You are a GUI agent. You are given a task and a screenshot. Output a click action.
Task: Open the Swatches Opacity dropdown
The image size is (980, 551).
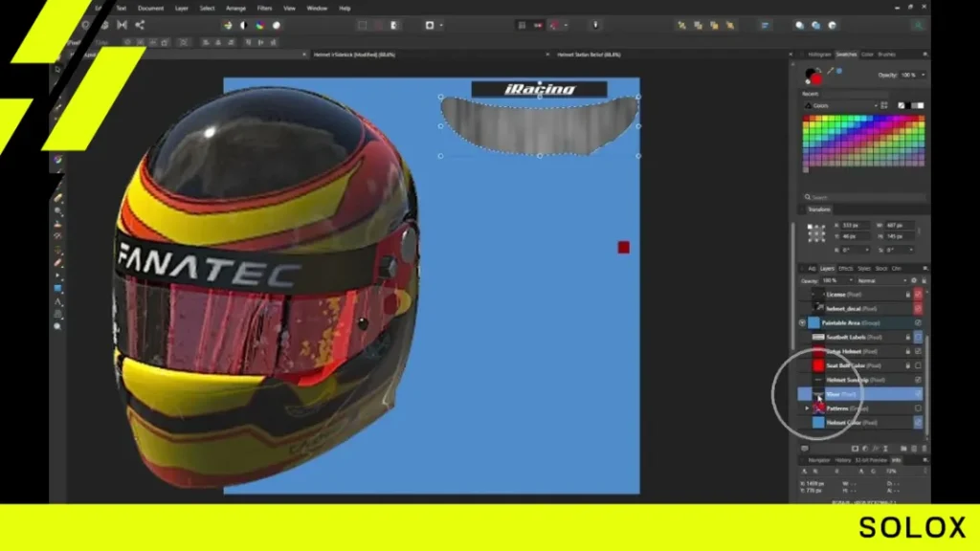(x=924, y=75)
